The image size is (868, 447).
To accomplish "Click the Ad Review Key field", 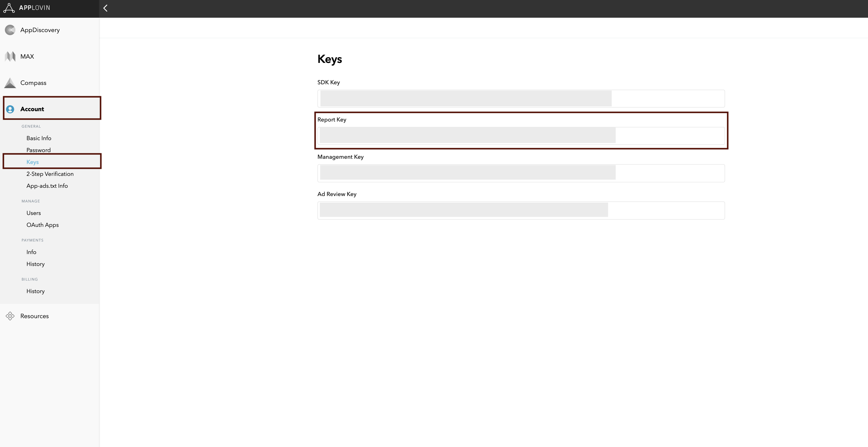I will 520,210.
